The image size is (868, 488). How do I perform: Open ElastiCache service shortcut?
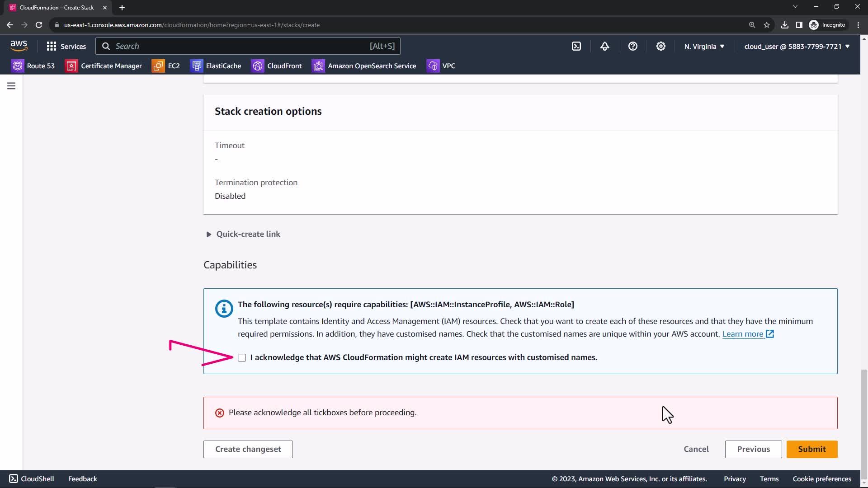(216, 66)
